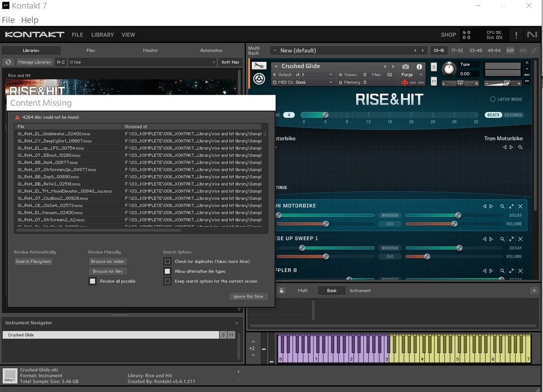Switch to the Monitor tab
543x392 pixels.
point(151,51)
